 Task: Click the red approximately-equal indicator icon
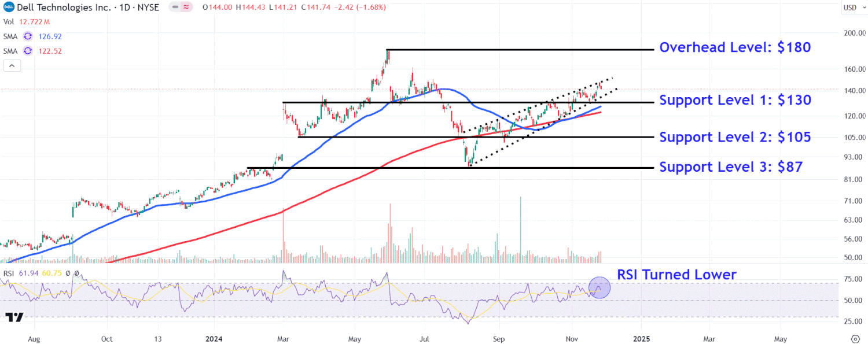pos(187,8)
